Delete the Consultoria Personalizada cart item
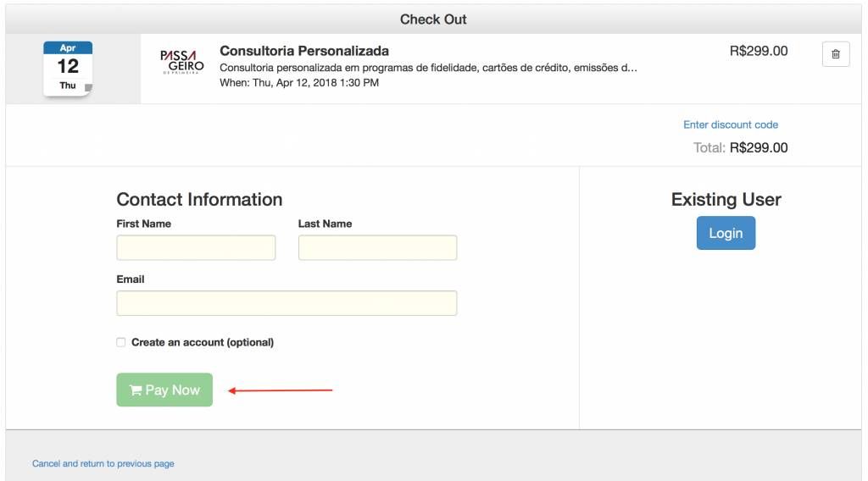Screen dimensions: 868x481 click(835, 54)
